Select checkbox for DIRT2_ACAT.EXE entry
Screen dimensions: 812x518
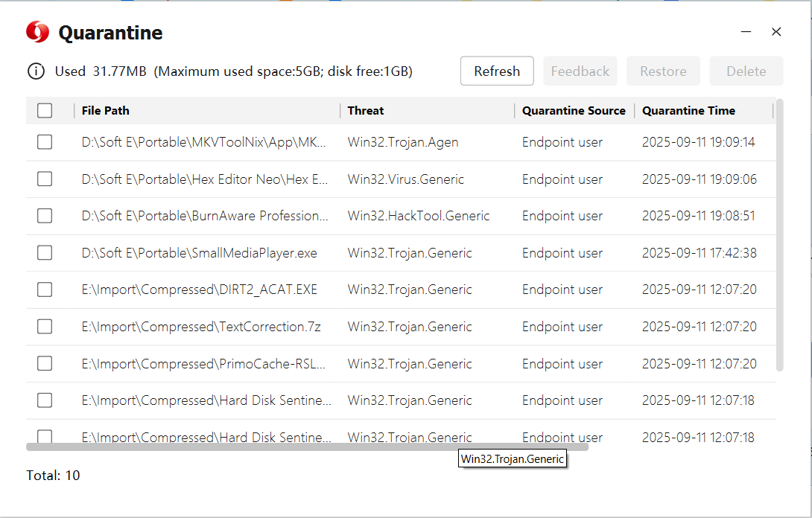click(x=45, y=290)
